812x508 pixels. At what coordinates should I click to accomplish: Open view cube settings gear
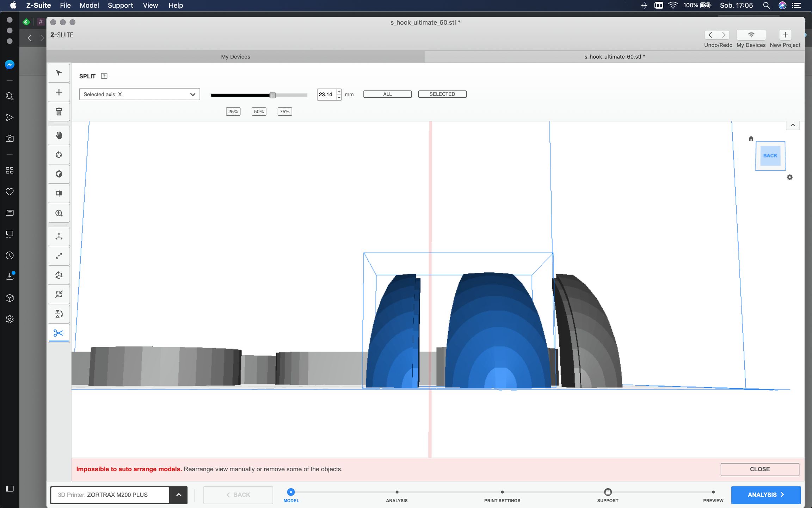(x=790, y=177)
